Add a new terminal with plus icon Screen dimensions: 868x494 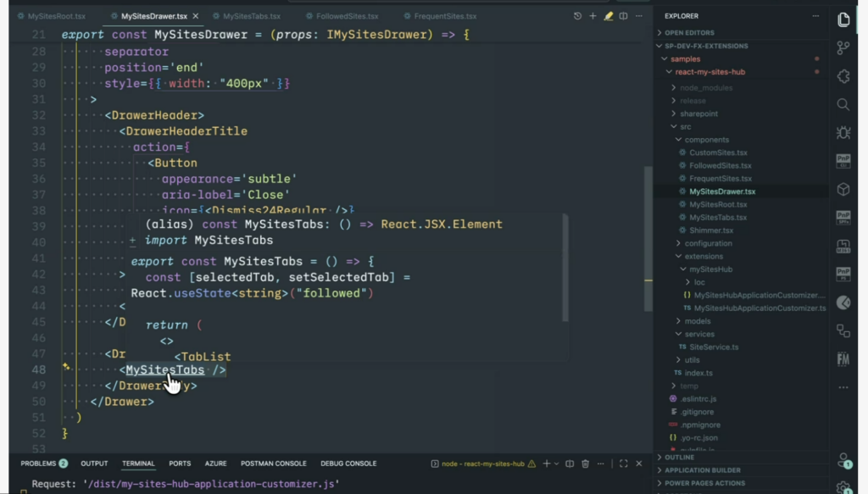547,463
